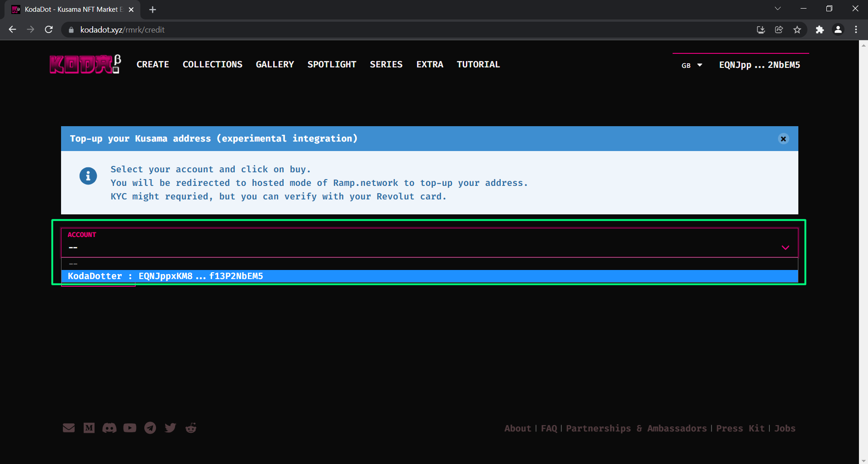Open the Medium icon in footer

pos(89,428)
